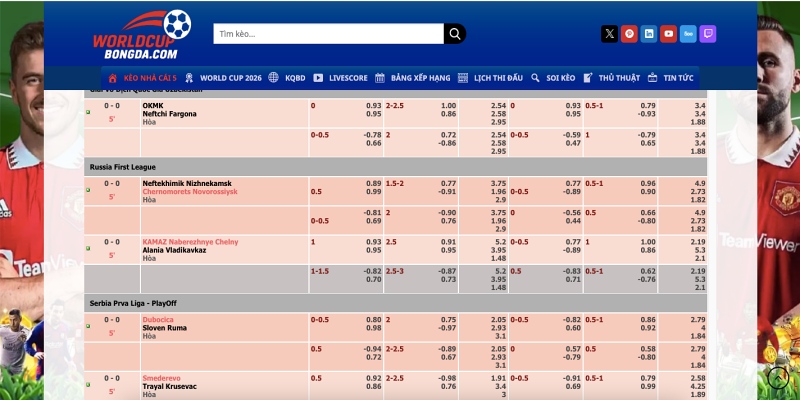
Task: Click the WorldCup Bongda.com logo
Action: [x=142, y=36]
